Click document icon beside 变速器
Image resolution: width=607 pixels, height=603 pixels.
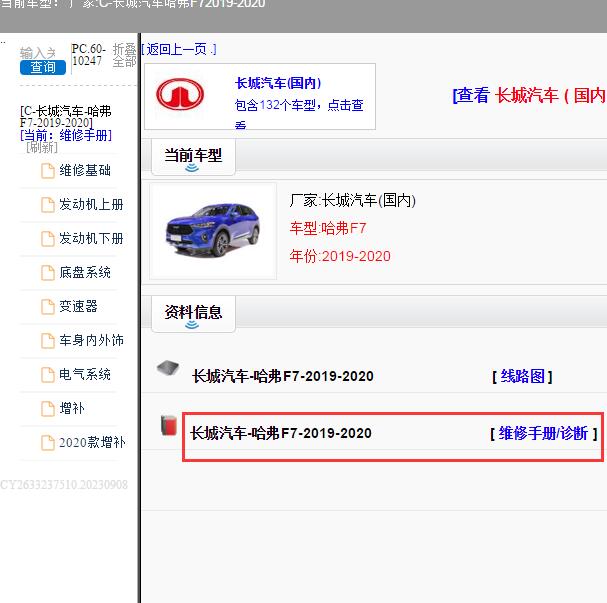[48, 307]
